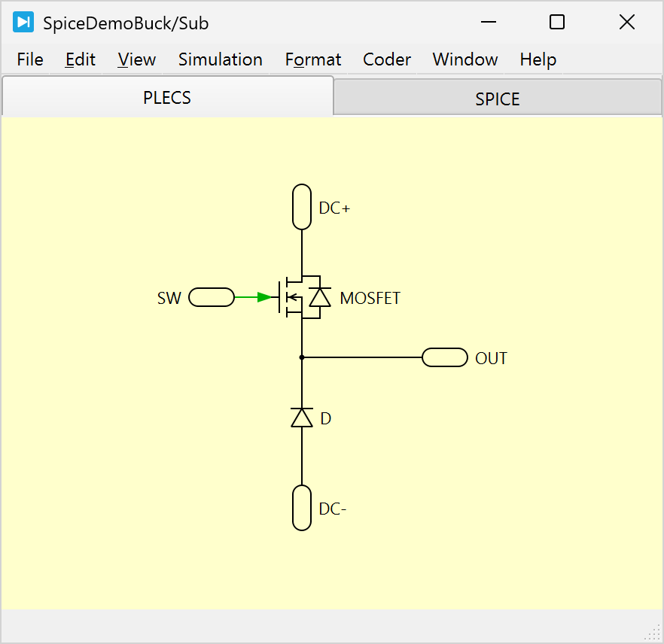Viewport: 664px width, 644px height.
Task: Switch to the SPICE tab
Action: pyautogui.click(x=497, y=99)
